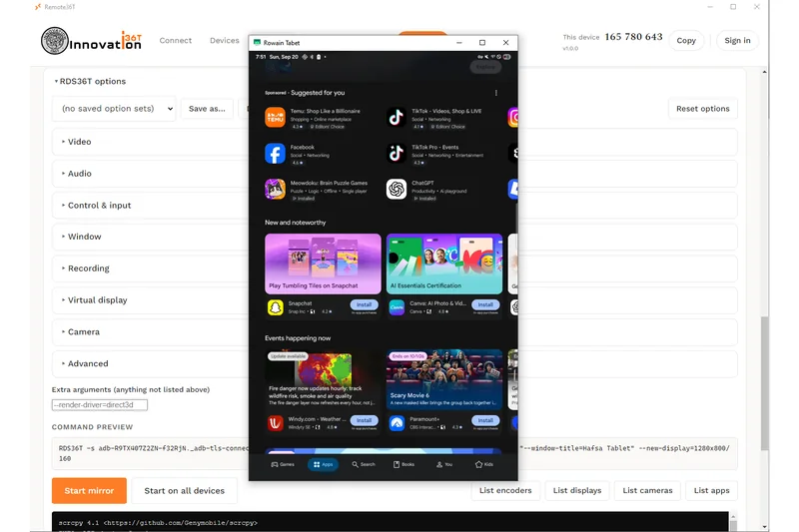The image size is (799, 532).
Task: Install Windy.com Weather app
Action: click(x=364, y=420)
